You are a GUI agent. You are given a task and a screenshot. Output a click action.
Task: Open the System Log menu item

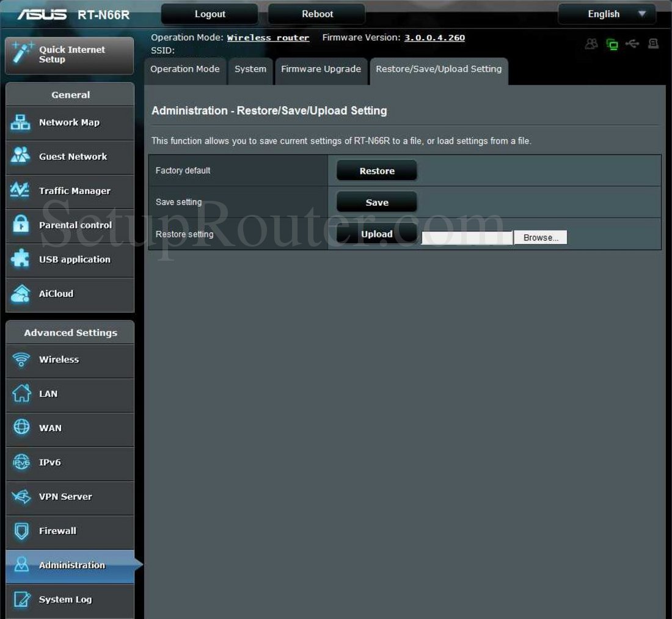tap(70, 601)
